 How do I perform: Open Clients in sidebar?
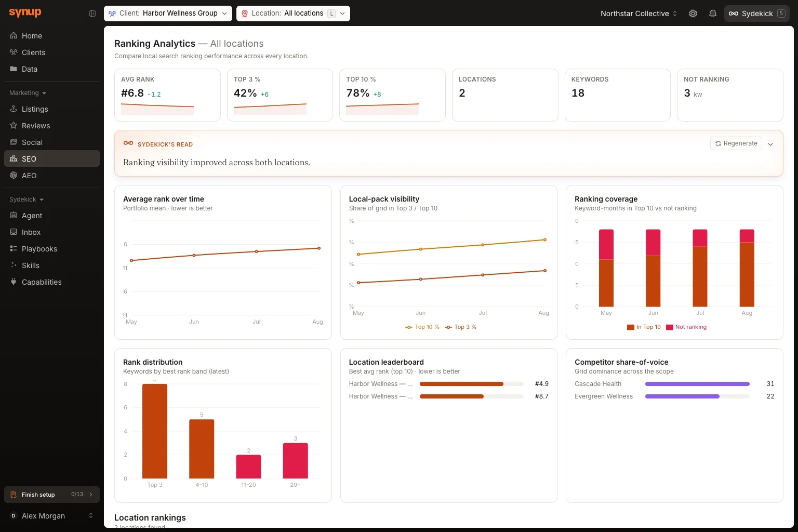coord(52,52)
